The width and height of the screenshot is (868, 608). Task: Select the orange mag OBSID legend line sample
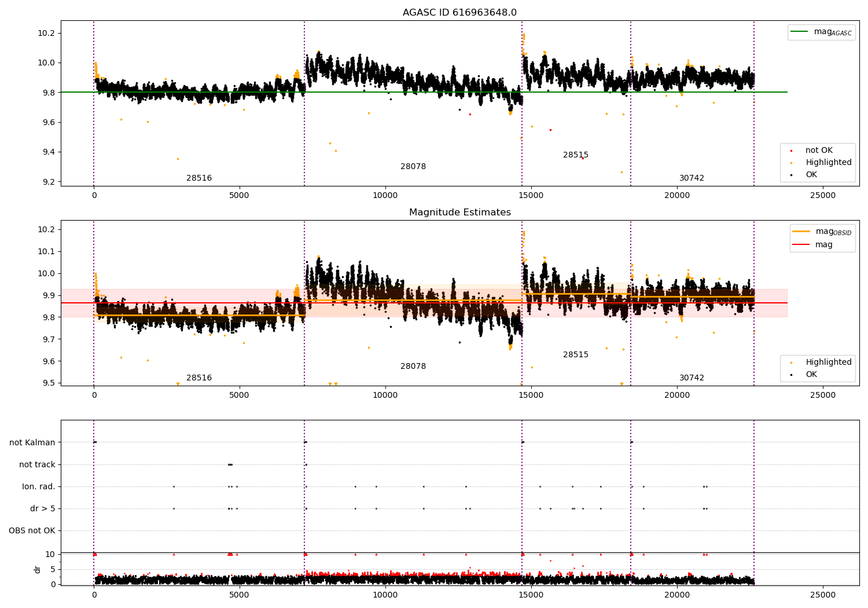801,232
